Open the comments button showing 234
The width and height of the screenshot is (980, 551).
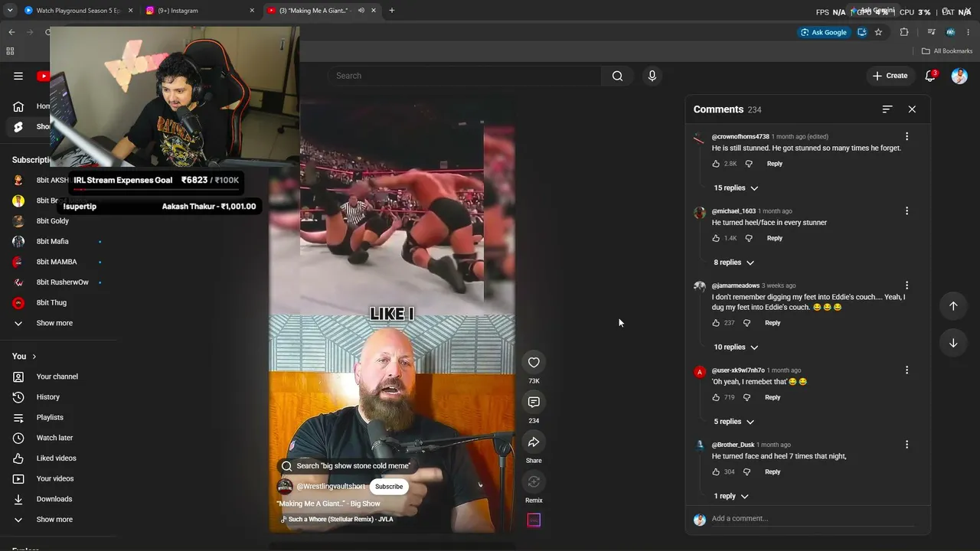click(534, 403)
